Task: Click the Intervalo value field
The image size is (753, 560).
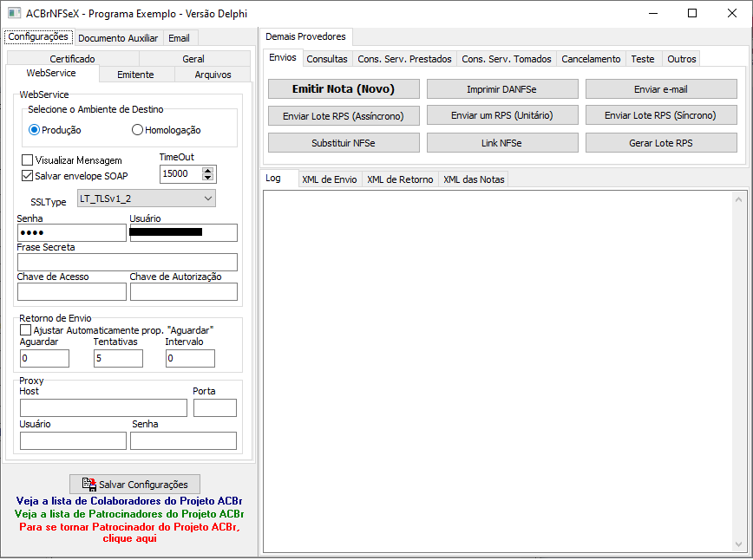Action: click(x=191, y=359)
